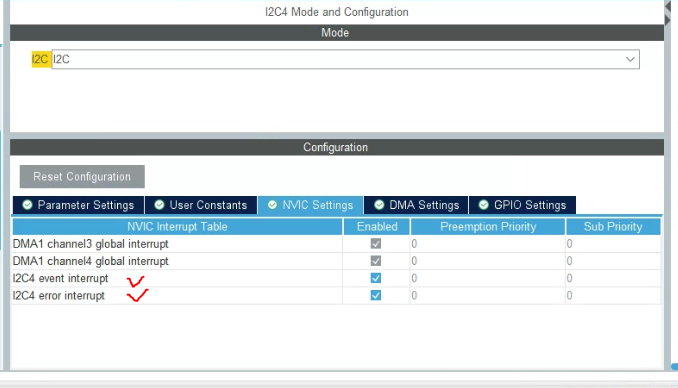Click sub priority of I2C4 error interrupt
This screenshot has height=388, width=678.
613,296
